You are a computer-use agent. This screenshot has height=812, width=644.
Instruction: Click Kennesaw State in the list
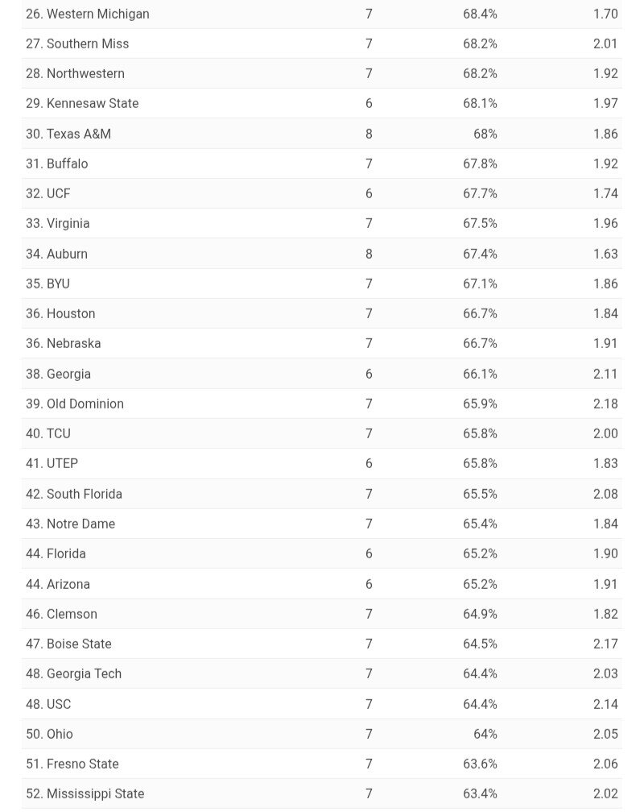[x=93, y=103]
